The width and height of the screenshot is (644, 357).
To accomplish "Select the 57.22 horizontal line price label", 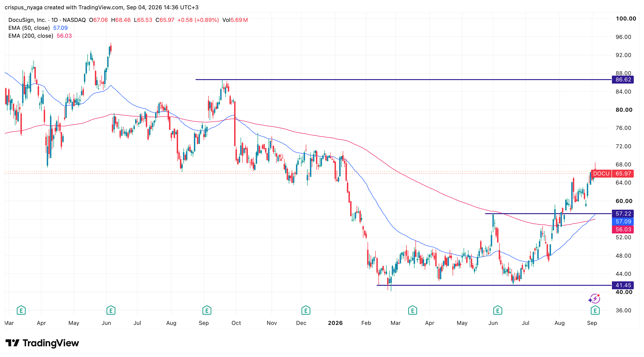I will coord(623,214).
